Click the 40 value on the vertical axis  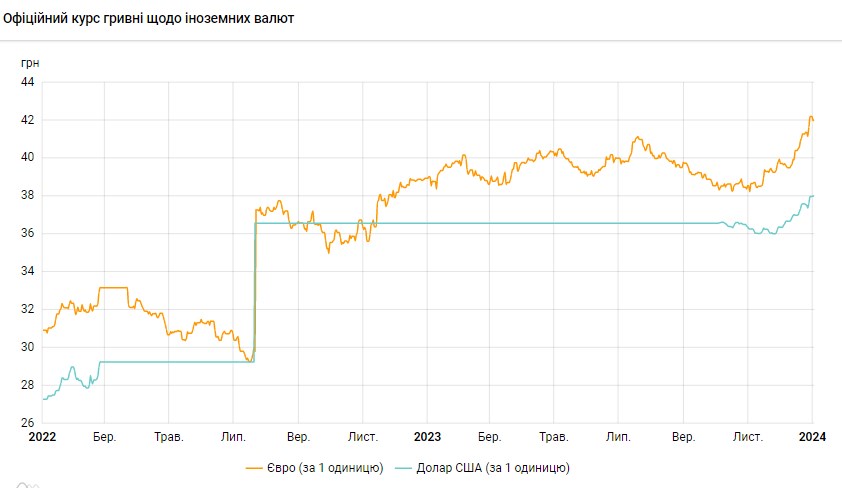point(28,158)
